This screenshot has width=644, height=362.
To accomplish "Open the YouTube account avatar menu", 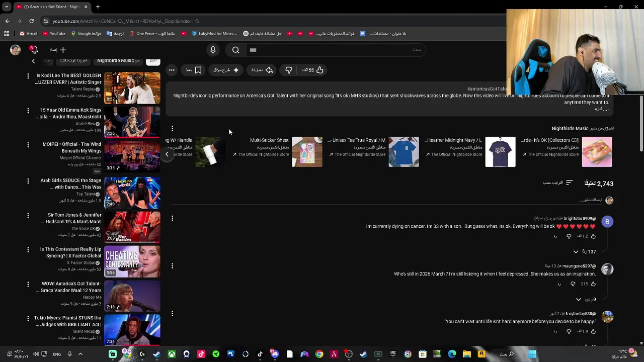I will point(16,50).
